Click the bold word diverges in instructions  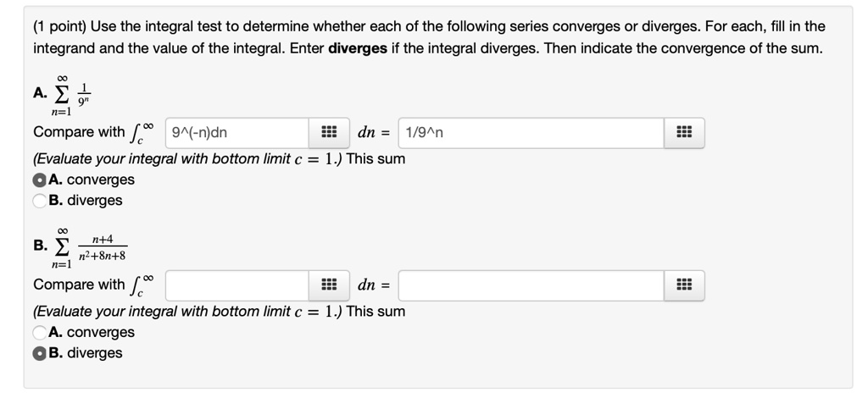(x=358, y=48)
